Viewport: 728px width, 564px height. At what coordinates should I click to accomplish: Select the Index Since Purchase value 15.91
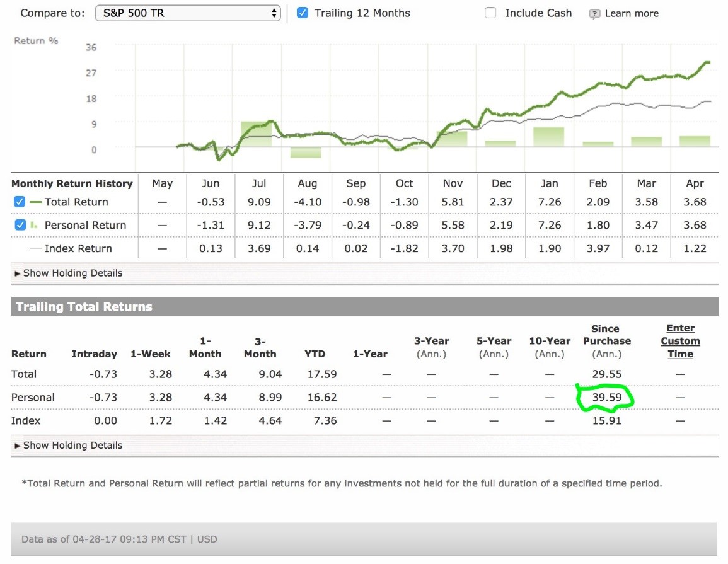[x=607, y=420]
